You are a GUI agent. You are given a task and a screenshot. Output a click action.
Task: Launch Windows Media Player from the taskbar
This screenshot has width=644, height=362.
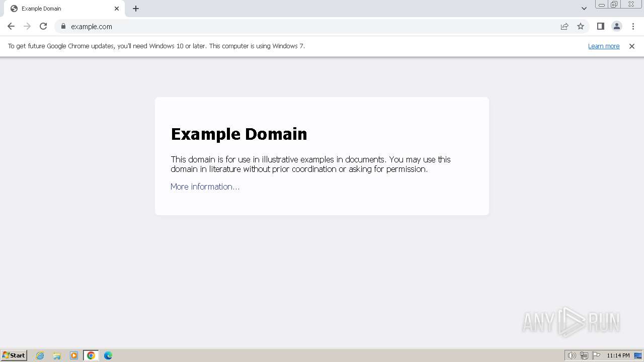click(x=74, y=355)
